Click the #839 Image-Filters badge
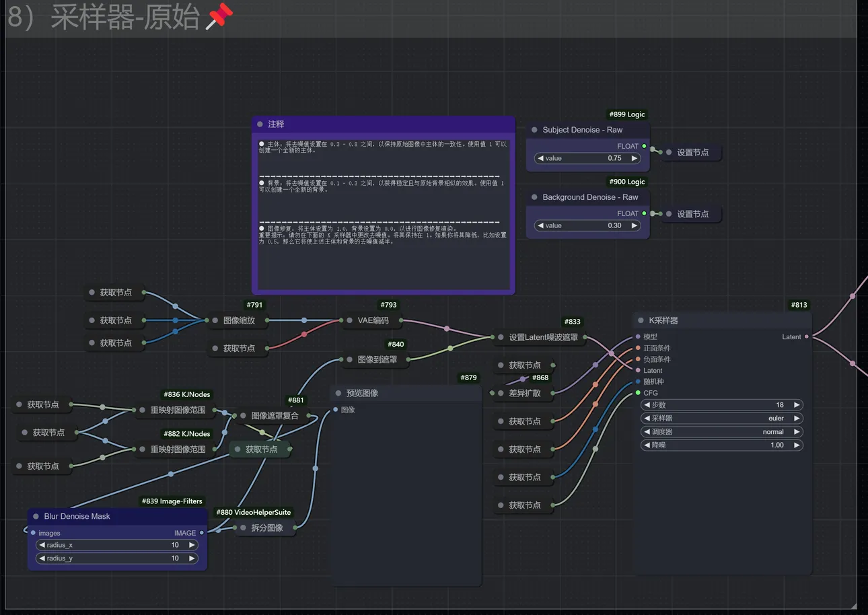 tap(172, 501)
